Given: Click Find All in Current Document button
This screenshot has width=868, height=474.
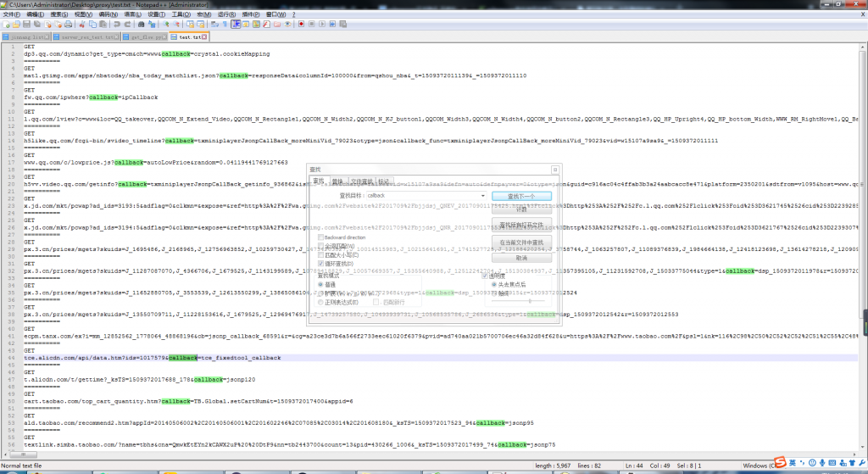Looking at the screenshot, I should 521,242.
